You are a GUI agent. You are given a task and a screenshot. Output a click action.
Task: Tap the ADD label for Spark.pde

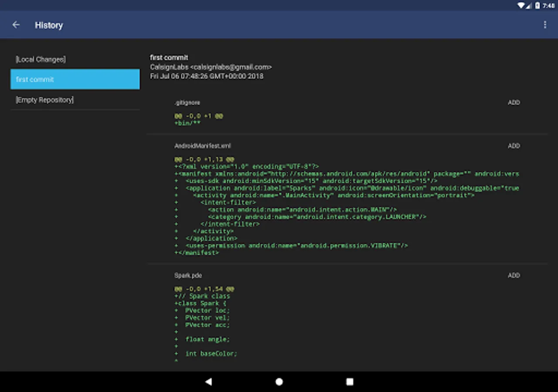tap(514, 275)
